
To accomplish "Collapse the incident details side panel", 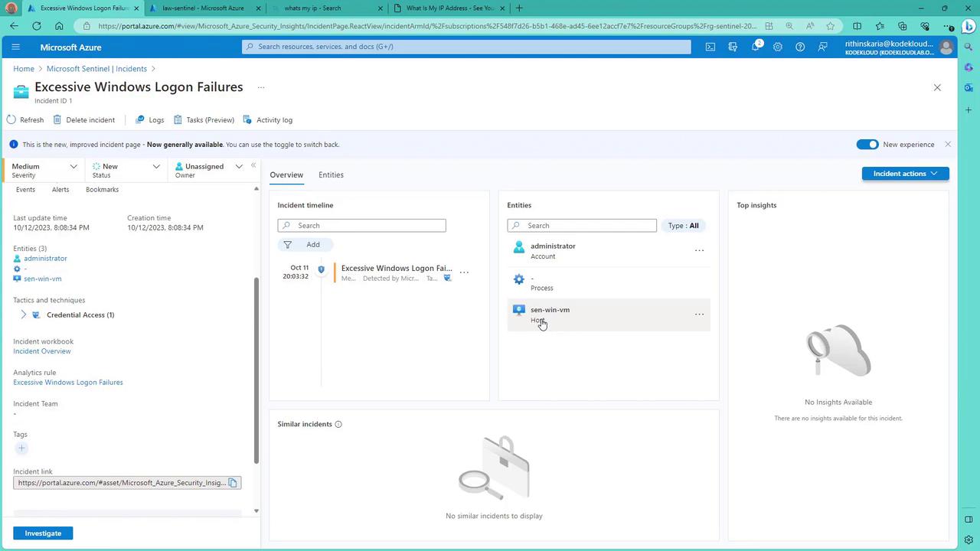I will pyautogui.click(x=253, y=166).
